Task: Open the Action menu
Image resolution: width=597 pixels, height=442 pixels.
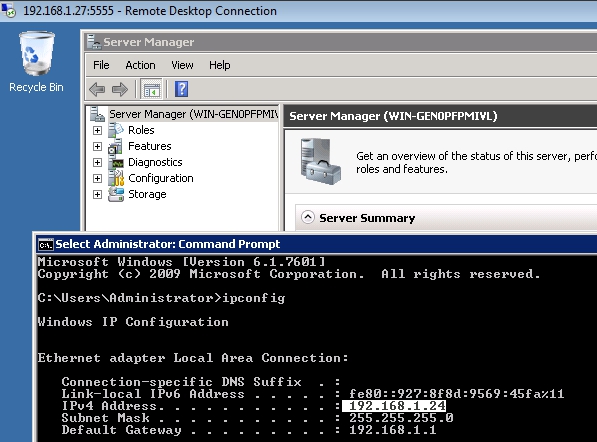Action: tap(140, 65)
